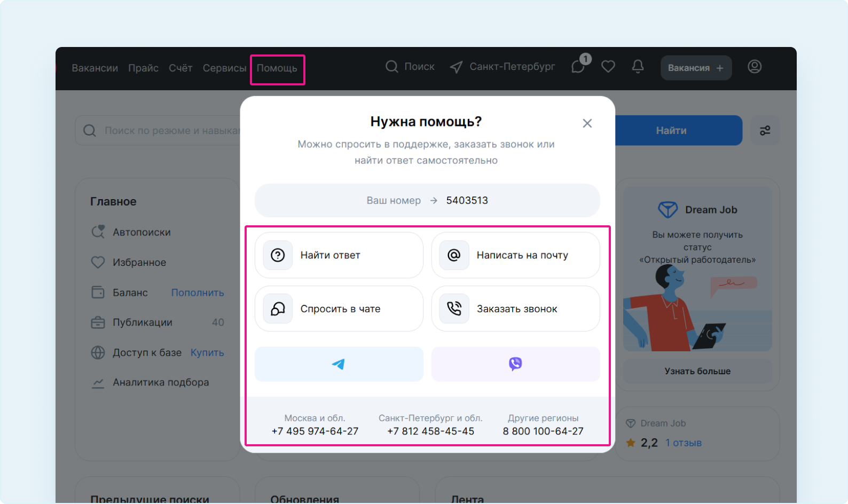Click other regions phone 8 800 100-64-27
The height and width of the screenshot is (504, 848).
pyautogui.click(x=543, y=431)
